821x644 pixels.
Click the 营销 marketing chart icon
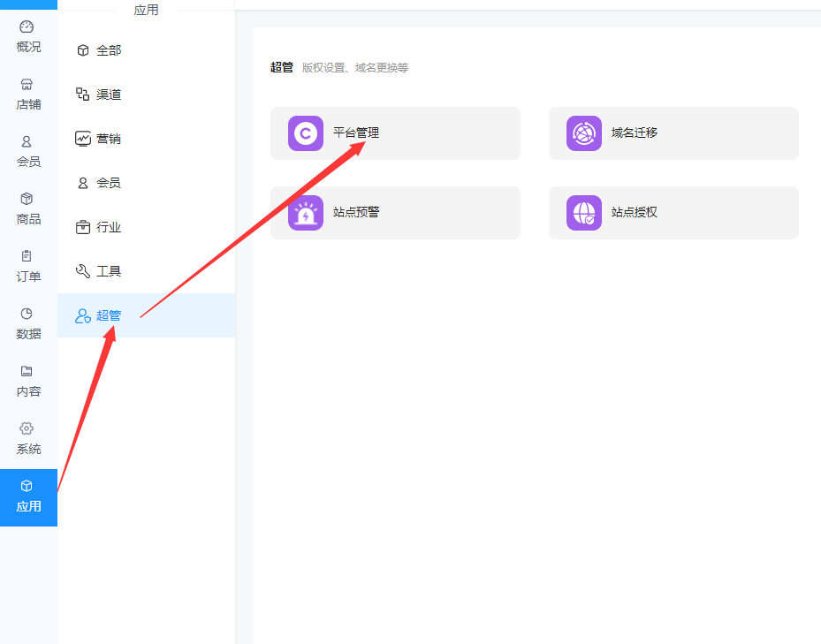83,139
